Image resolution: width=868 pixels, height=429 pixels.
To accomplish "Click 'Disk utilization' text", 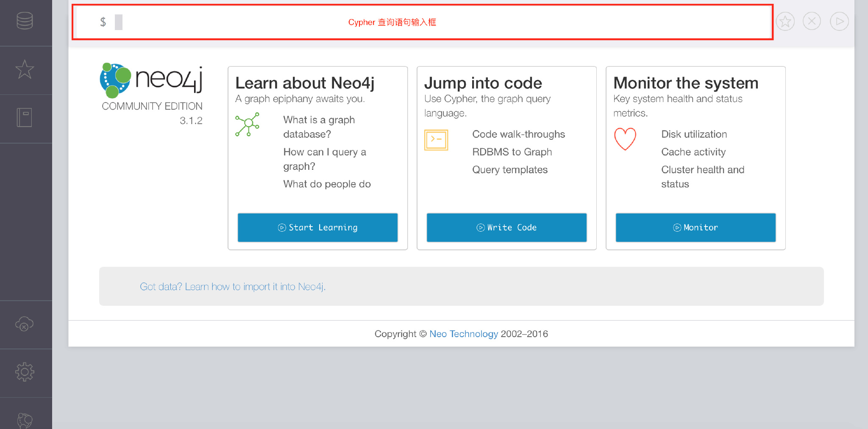I will 694,134.
